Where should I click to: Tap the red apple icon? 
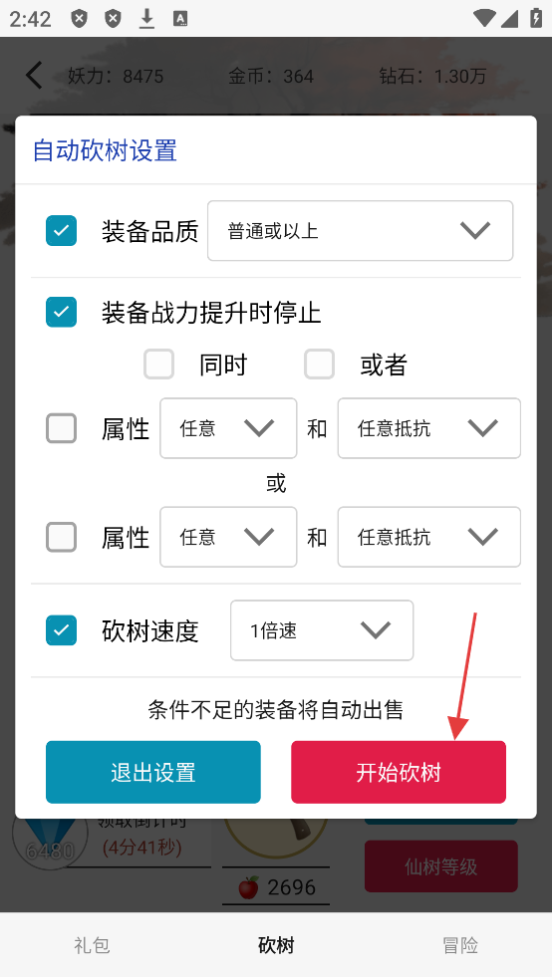point(249,886)
